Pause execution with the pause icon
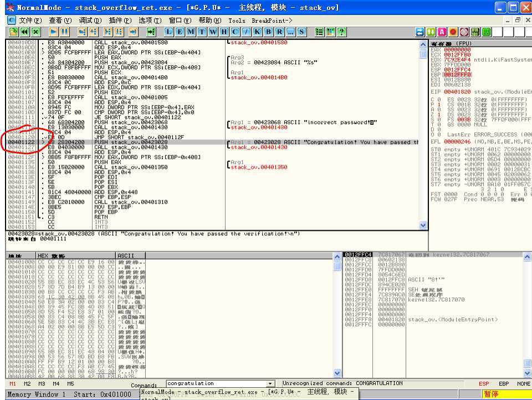Screen dimensions: 532x400 (x=64, y=32)
